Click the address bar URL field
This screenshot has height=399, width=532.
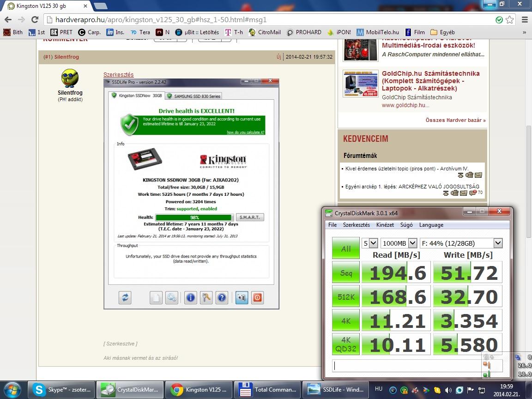pyautogui.click(x=272, y=20)
